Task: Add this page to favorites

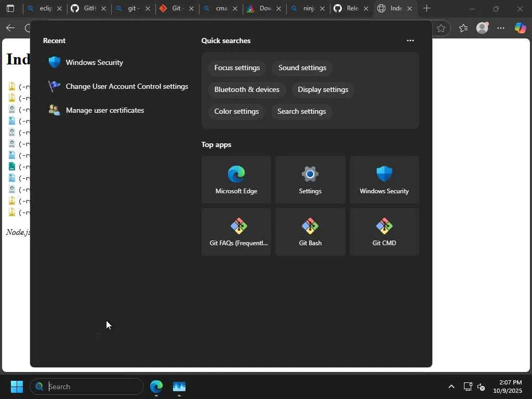Action: (x=441, y=28)
